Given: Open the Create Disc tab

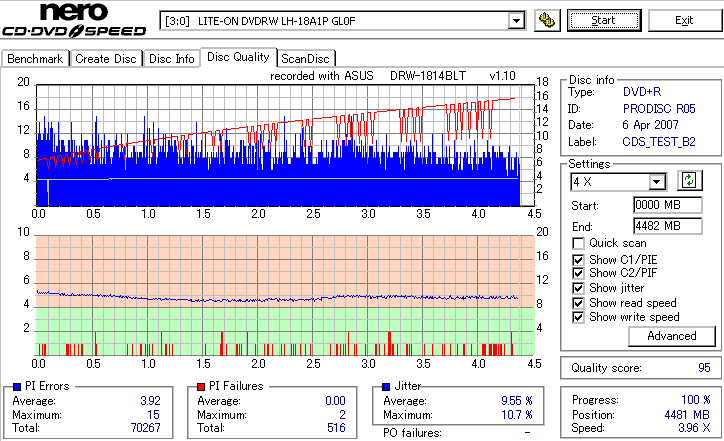Looking at the screenshot, I should pyautogui.click(x=106, y=59).
